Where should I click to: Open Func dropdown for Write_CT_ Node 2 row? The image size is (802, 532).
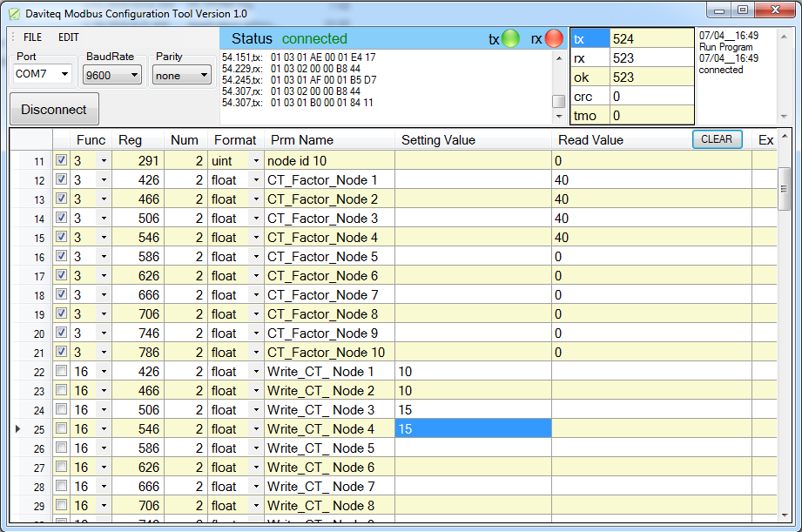(104, 391)
